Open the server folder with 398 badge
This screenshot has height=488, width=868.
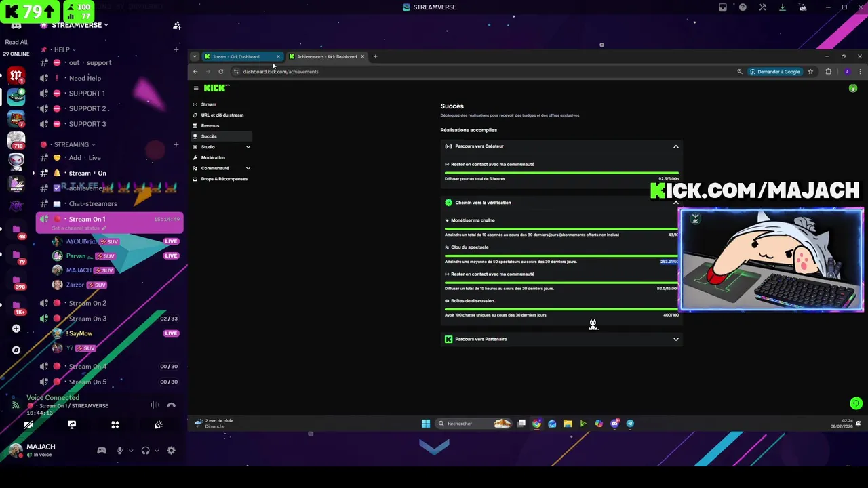click(16, 280)
